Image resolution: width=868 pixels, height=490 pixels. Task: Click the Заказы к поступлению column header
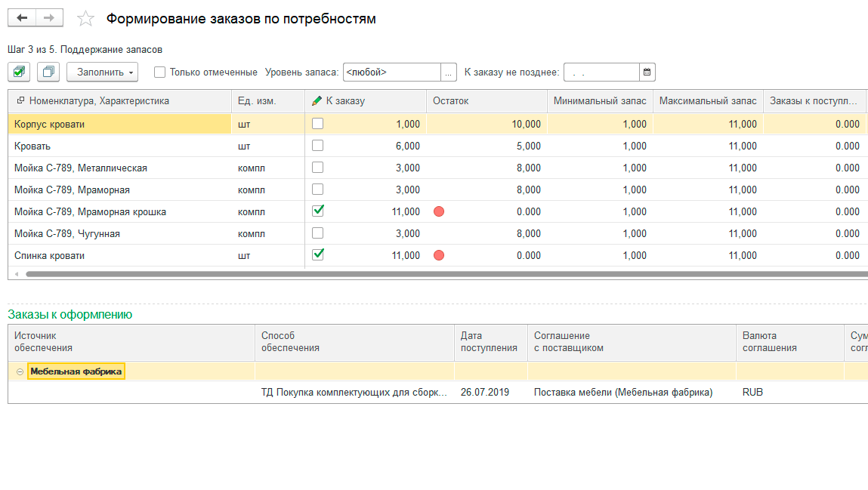click(x=814, y=100)
